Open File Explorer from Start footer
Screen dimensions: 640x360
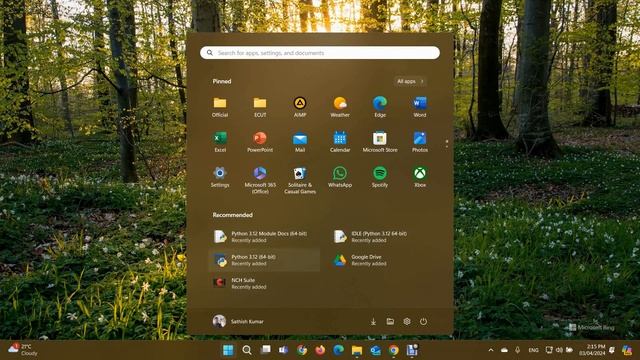[390, 322]
